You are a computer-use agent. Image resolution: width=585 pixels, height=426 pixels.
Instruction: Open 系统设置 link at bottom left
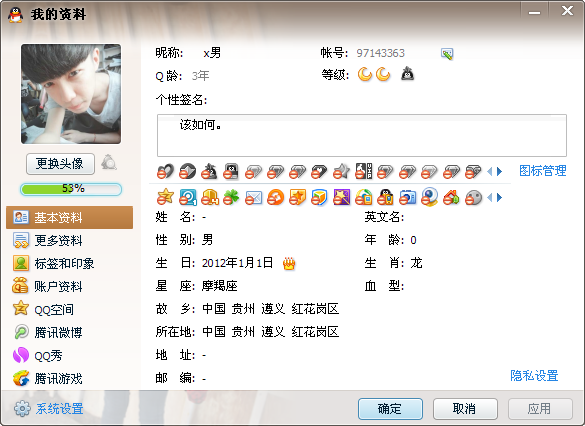click(x=60, y=409)
